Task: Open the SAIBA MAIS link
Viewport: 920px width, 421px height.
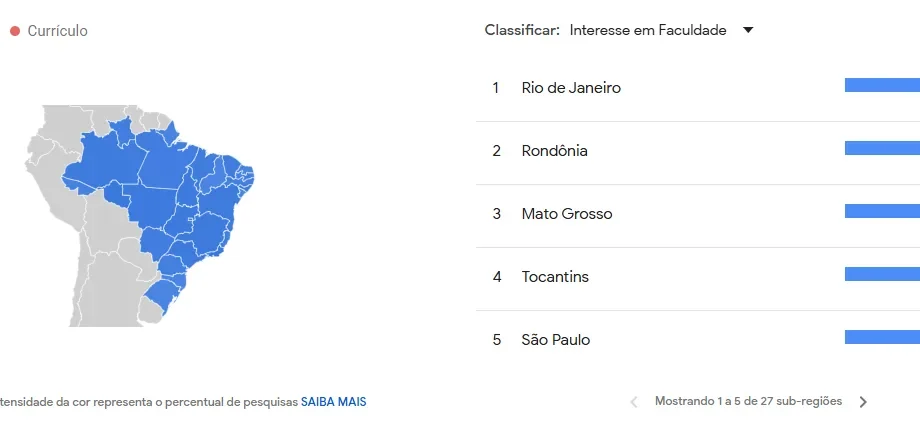Action: [x=334, y=402]
